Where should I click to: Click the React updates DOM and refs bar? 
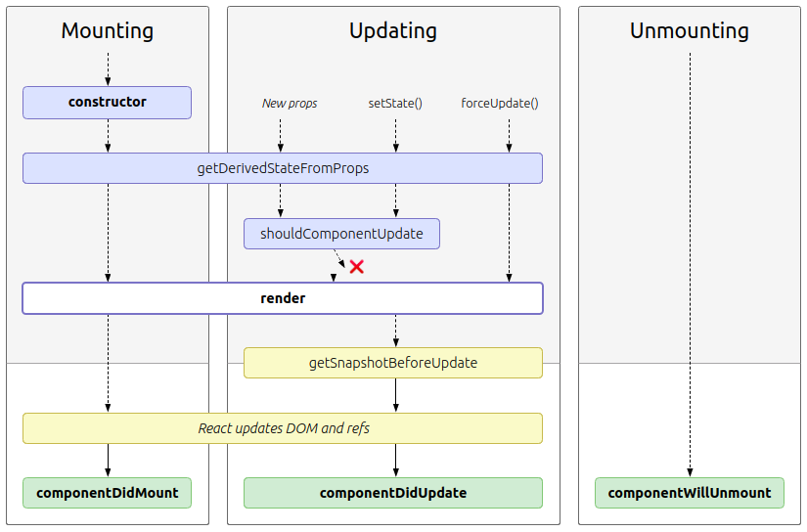coord(283,428)
